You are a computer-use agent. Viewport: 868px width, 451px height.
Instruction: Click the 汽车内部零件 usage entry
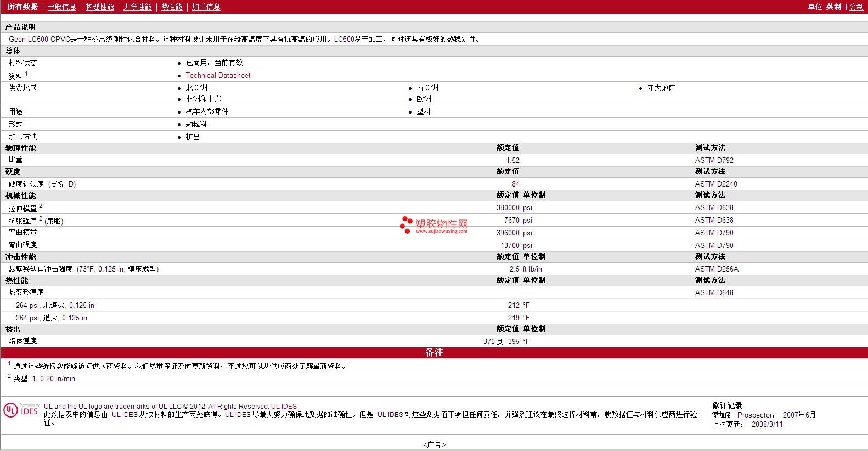pos(207,111)
